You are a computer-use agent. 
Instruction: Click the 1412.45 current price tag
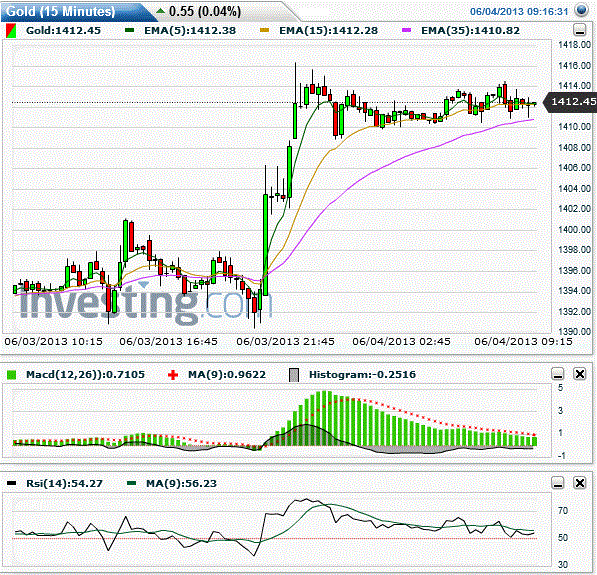pos(570,102)
